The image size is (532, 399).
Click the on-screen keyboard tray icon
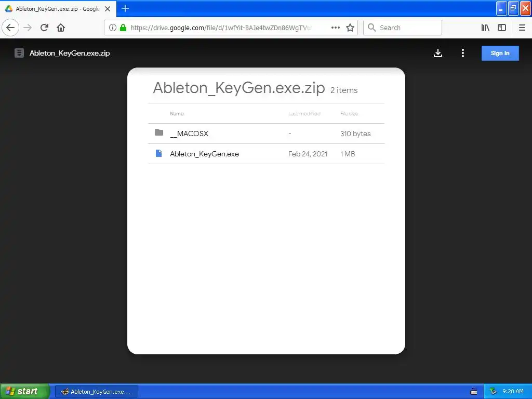point(474,392)
